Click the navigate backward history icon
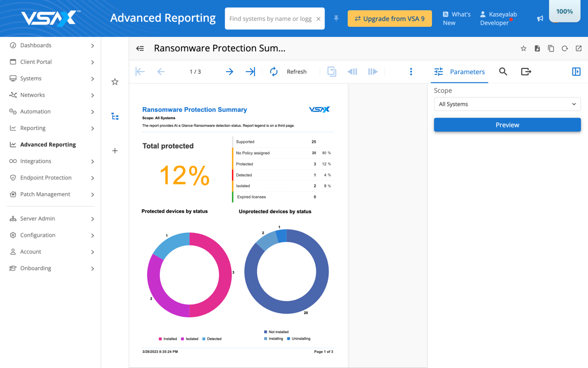Viewport: 588px width, 368px height. [x=352, y=72]
